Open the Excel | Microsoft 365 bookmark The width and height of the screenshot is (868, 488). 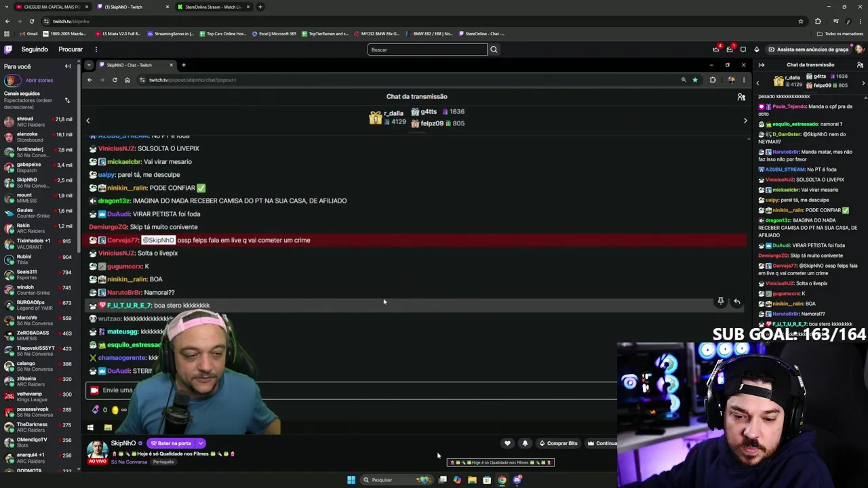pos(273,33)
